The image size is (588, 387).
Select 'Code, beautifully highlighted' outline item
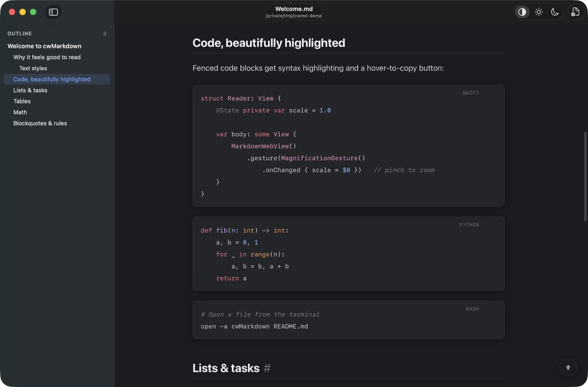(57, 79)
